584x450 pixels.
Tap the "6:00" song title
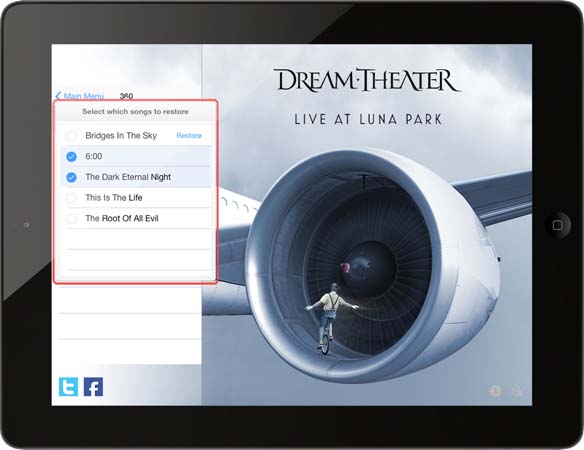pos(93,156)
